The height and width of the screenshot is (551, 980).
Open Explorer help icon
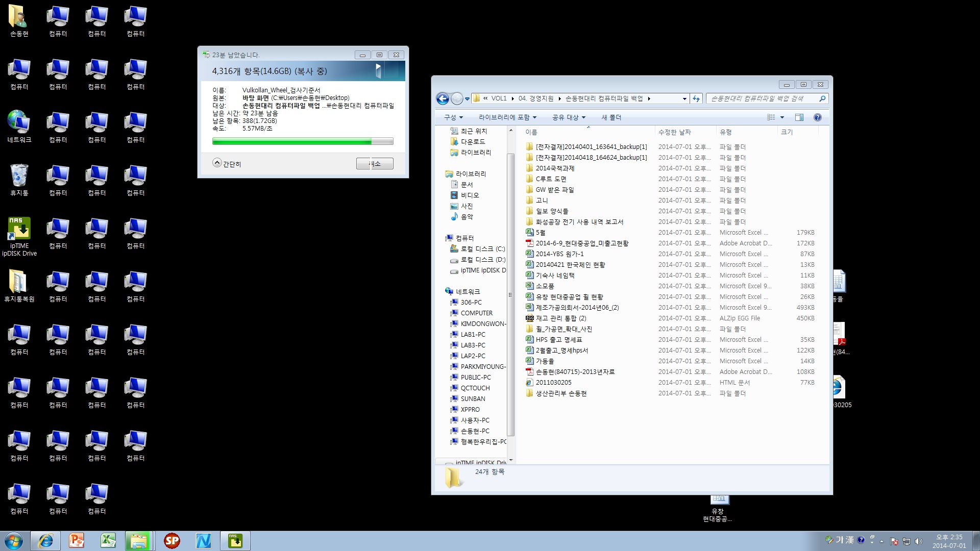[818, 117]
